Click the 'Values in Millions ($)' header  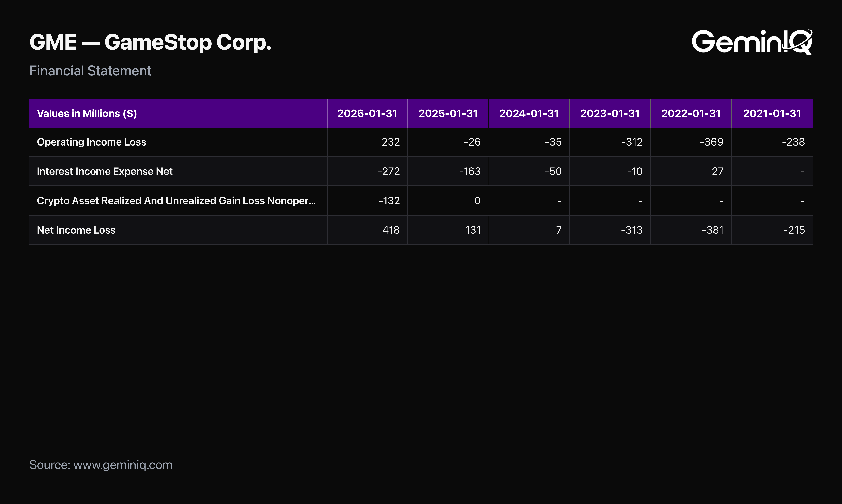click(x=87, y=113)
